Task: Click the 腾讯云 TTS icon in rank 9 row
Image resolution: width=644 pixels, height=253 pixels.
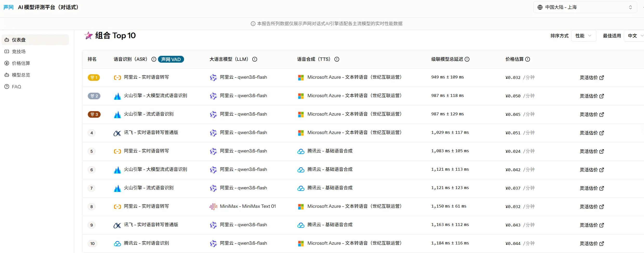Action: click(x=301, y=225)
